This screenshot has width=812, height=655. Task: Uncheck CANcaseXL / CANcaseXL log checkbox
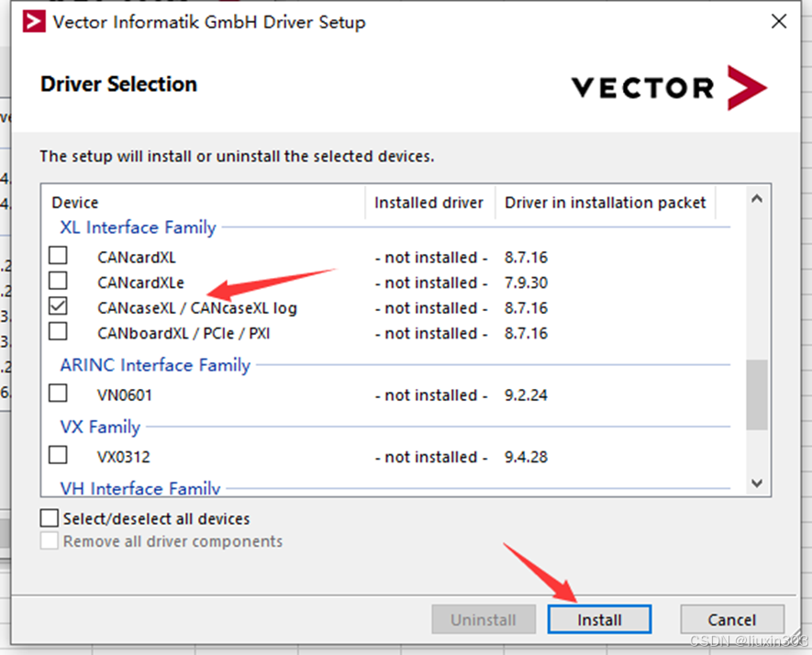(x=58, y=306)
